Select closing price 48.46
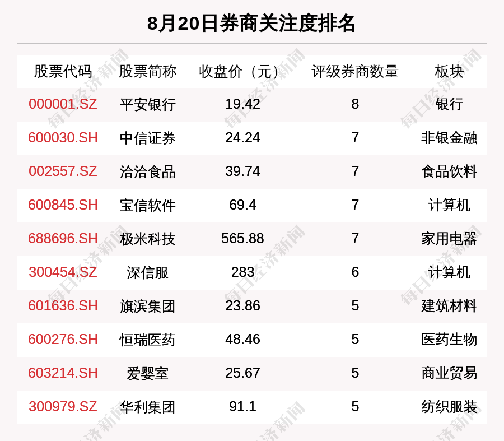This screenshot has height=441, width=504. pos(242,340)
